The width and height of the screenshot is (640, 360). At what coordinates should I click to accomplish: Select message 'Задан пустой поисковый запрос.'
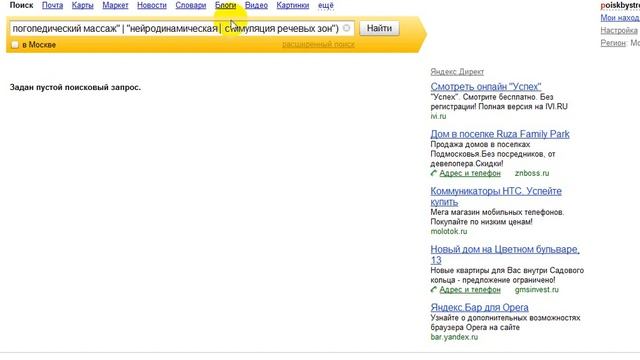point(75,87)
